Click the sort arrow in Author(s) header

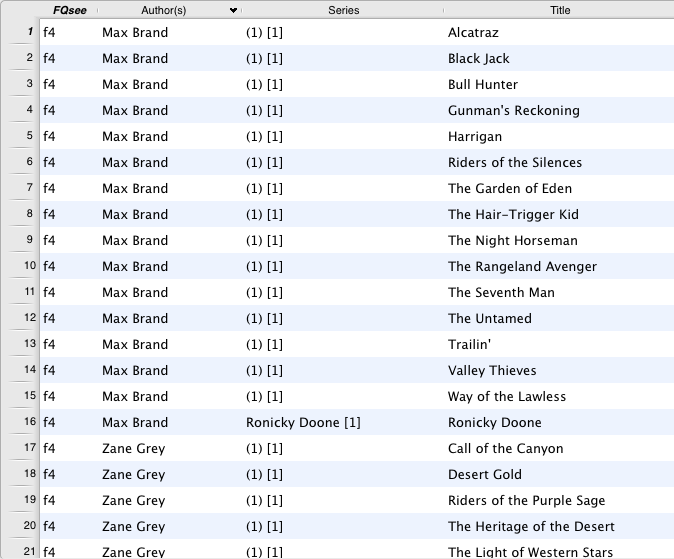233,10
